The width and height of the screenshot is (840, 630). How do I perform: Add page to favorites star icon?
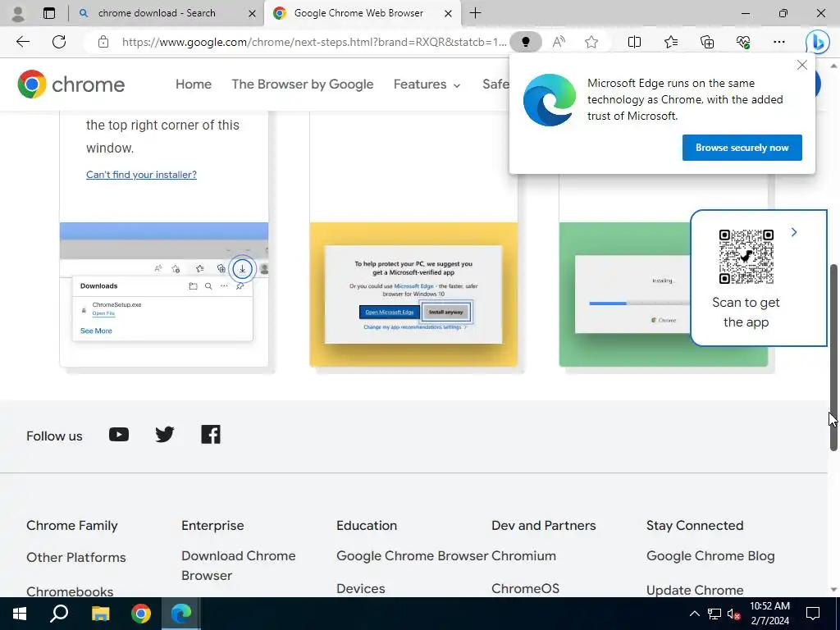tap(591, 42)
